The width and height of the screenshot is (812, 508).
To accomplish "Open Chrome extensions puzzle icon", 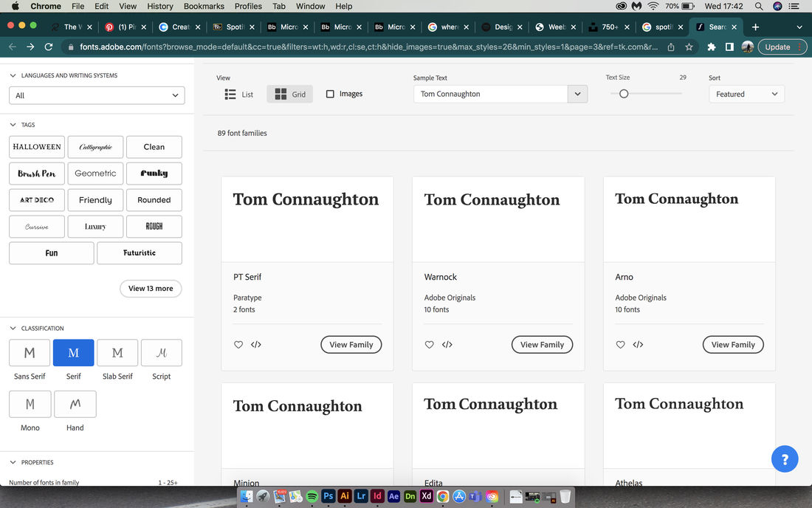I will click(712, 47).
